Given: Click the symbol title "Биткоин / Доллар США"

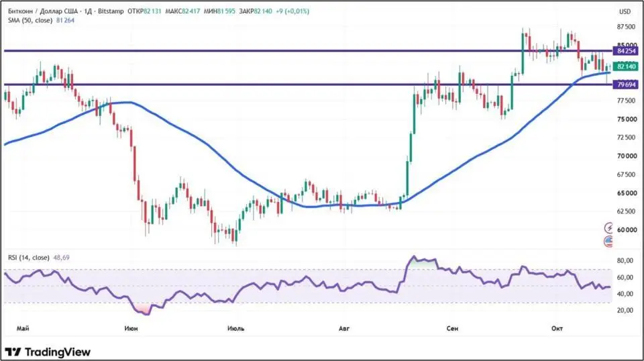Looking at the screenshot, I should point(44,11).
